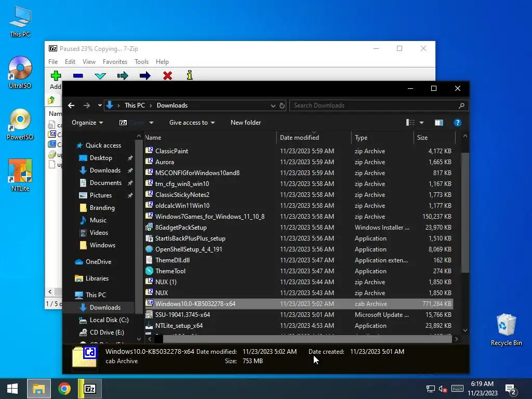Click 7-Zip taskbar icon

[89, 389]
